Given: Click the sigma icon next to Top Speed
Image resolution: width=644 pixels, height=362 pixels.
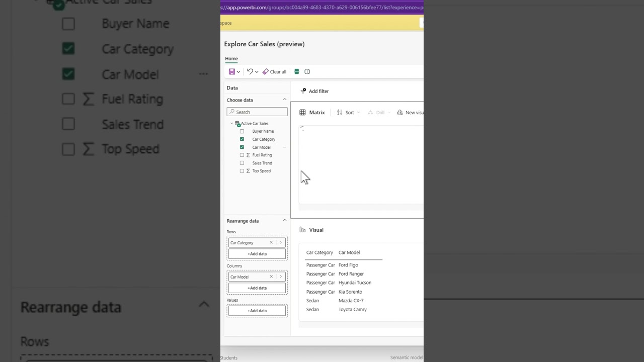Looking at the screenshot, I should click(x=248, y=171).
